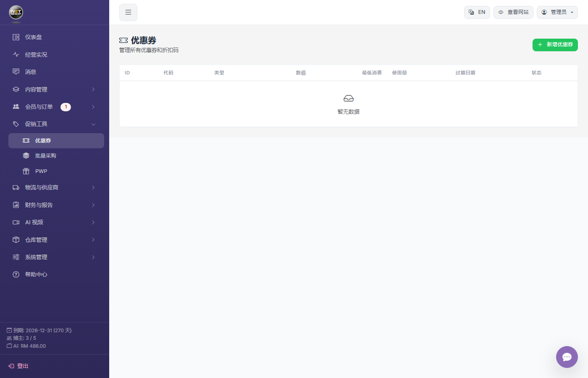The width and height of the screenshot is (588, 378).
Task: Expand the AI 视频 chevron
Action: 93,222
